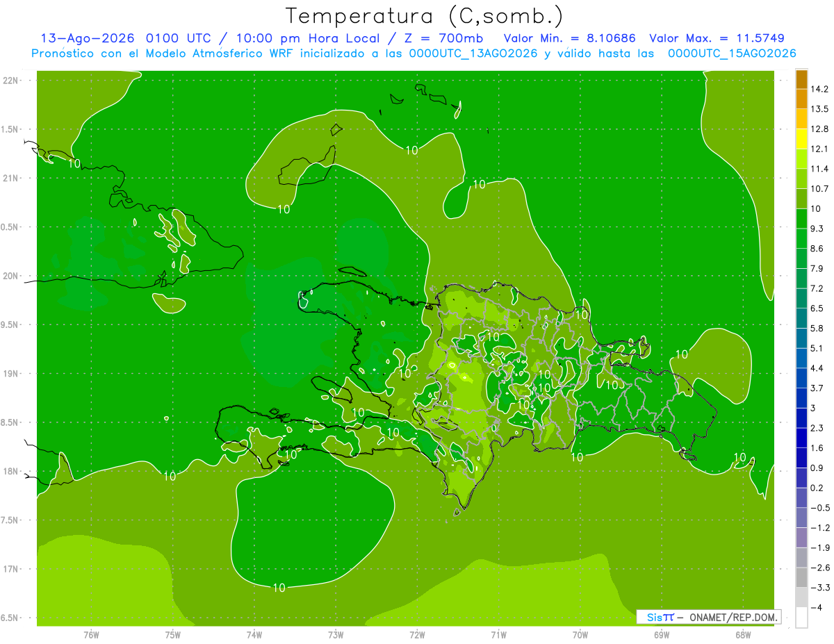Click the '75W' longitude axis label
Screen dimensions: 834x644
click(173, 635)
